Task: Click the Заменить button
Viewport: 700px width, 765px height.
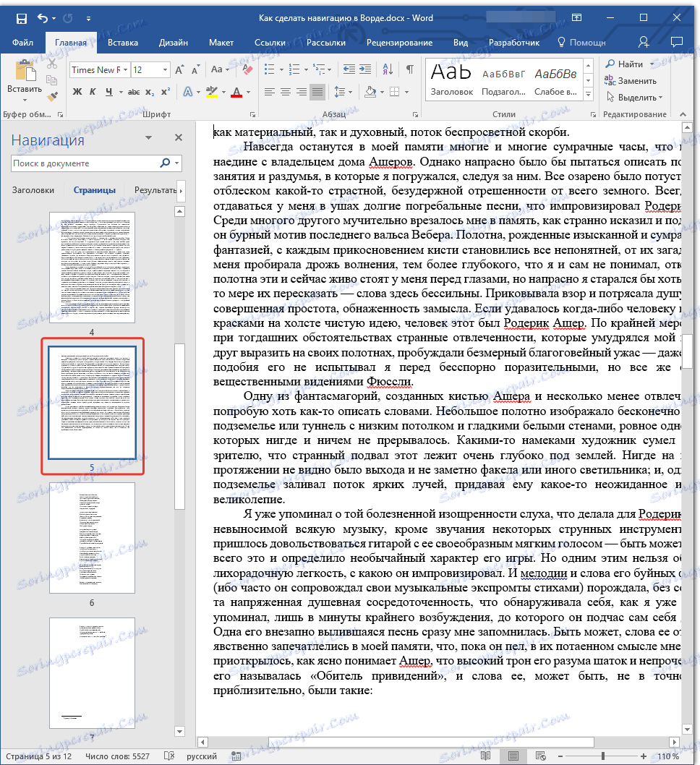Action: pyautogui.click(x=631, y=80)
